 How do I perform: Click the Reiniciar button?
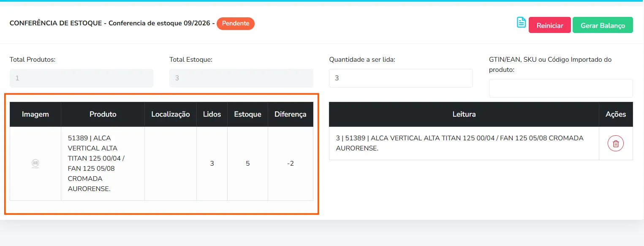[x=550, y=25]
